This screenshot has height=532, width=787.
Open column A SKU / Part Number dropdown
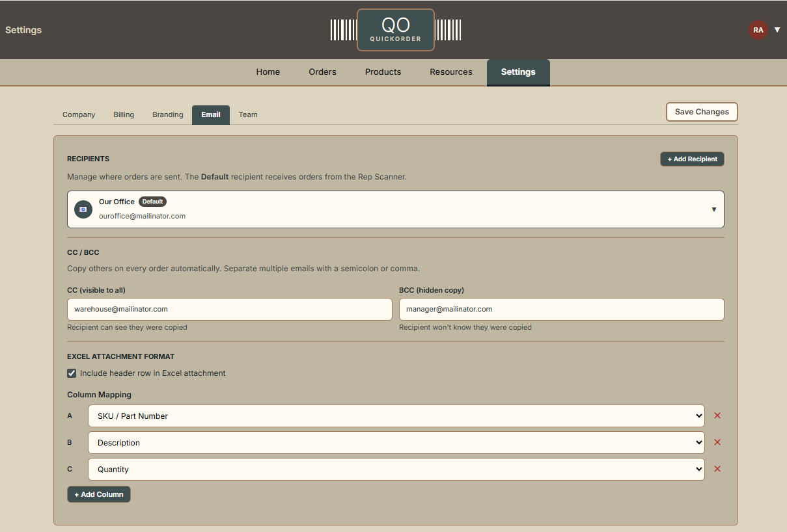(x=396, y=416)
